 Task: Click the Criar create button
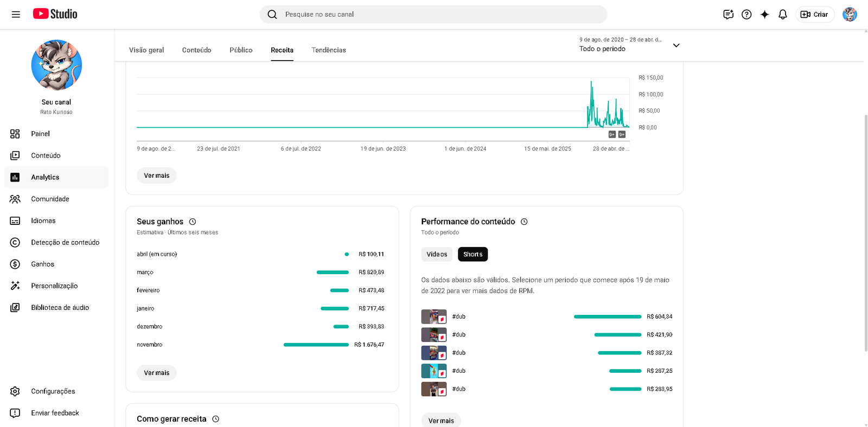pos(815,15)
